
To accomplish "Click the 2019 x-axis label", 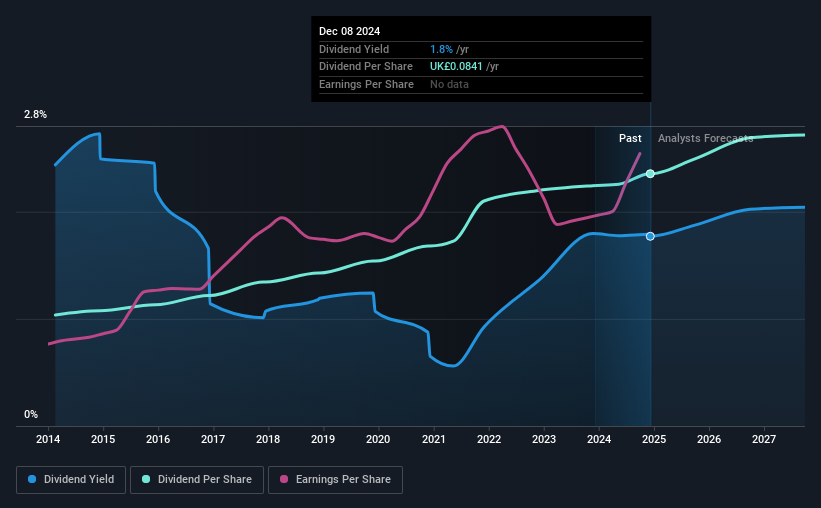I will coord(323,439).
